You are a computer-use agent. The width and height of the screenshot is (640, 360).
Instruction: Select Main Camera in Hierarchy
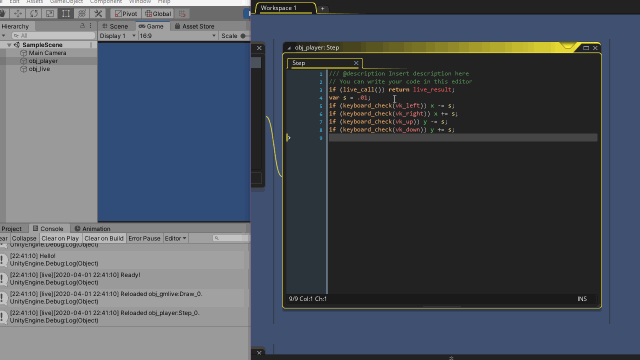pos(47,53)
